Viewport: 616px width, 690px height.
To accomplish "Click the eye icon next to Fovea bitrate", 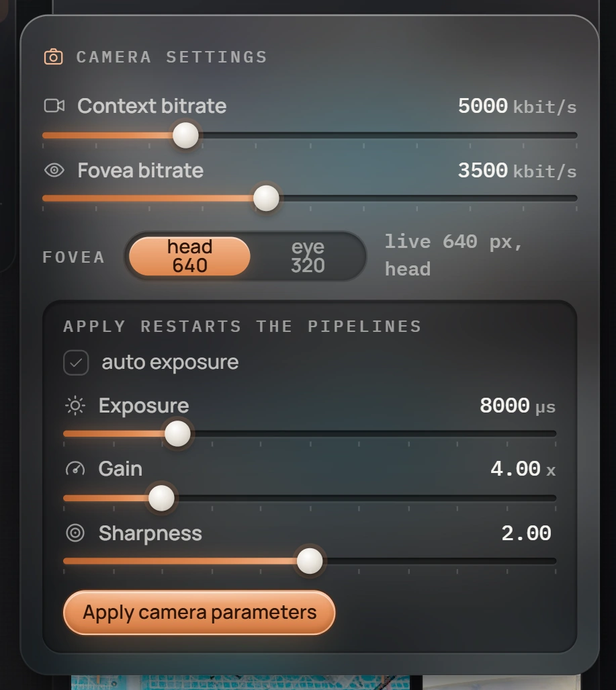I will [54, 170].
